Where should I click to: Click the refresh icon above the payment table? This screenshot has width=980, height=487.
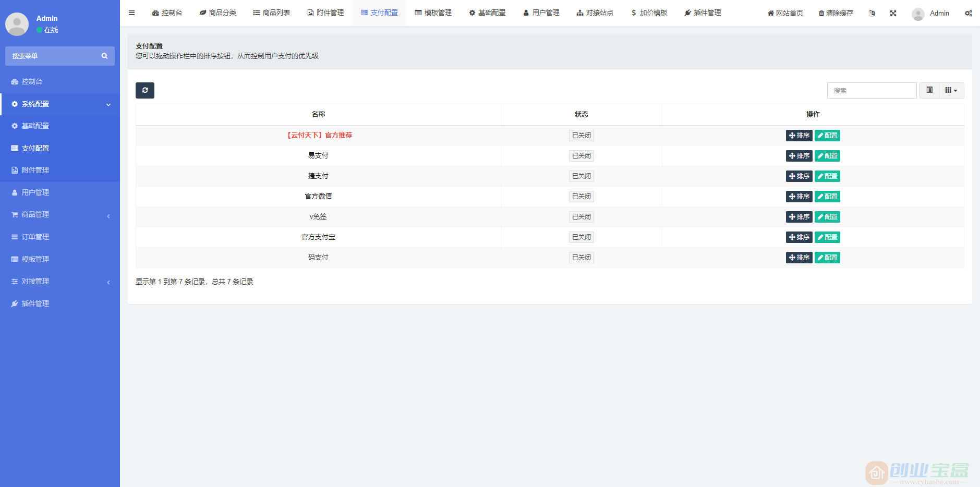pos(144,90)
